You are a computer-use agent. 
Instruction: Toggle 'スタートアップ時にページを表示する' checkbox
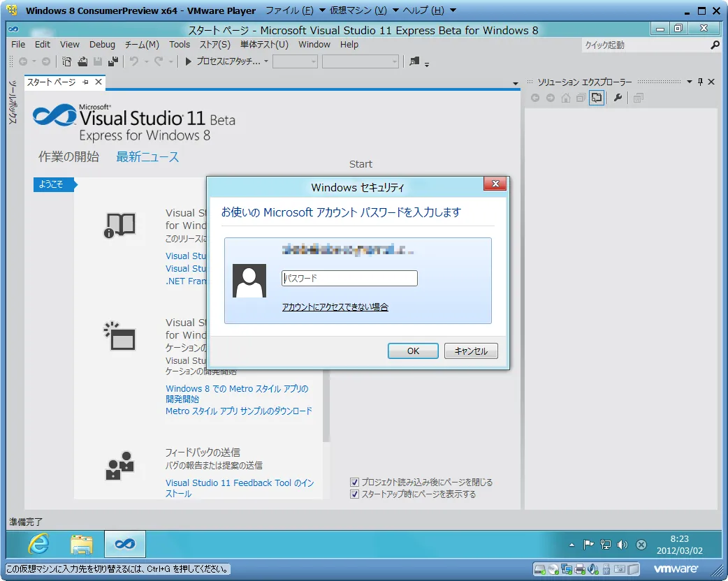pyautogui.click(x=355, y=494)
